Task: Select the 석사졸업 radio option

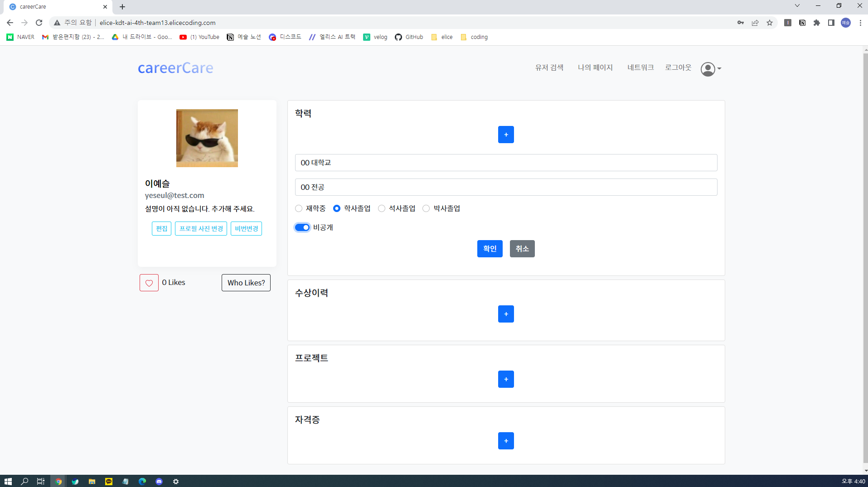Action: 382,208
